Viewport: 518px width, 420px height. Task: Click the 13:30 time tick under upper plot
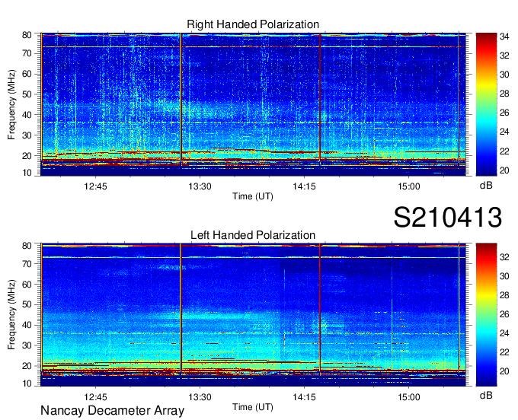click(200, 186)
